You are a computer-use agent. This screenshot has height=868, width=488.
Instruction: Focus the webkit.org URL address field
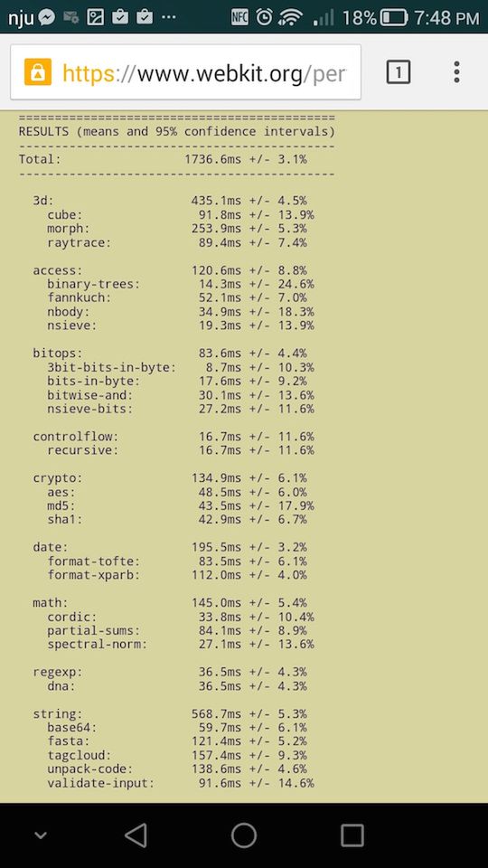(186, 72)
